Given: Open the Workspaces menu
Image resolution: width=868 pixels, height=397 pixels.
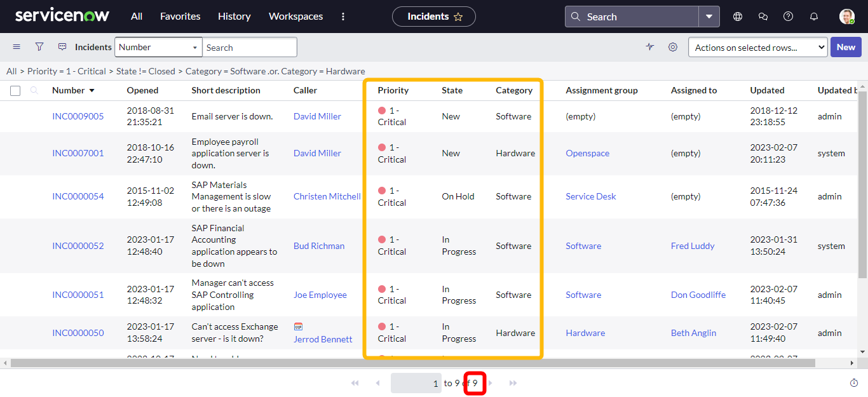Looking at the screenshot, I should 295,16.
